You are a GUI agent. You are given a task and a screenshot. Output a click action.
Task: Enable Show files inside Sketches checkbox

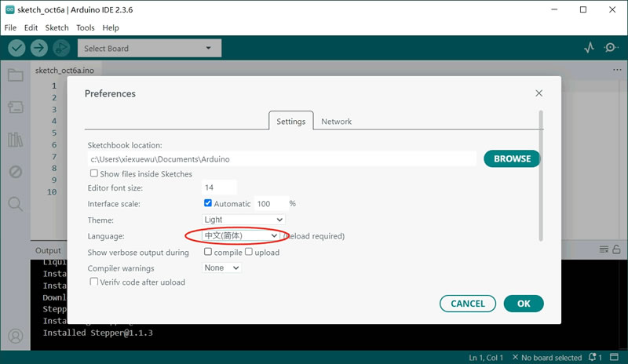pos(94,173)
